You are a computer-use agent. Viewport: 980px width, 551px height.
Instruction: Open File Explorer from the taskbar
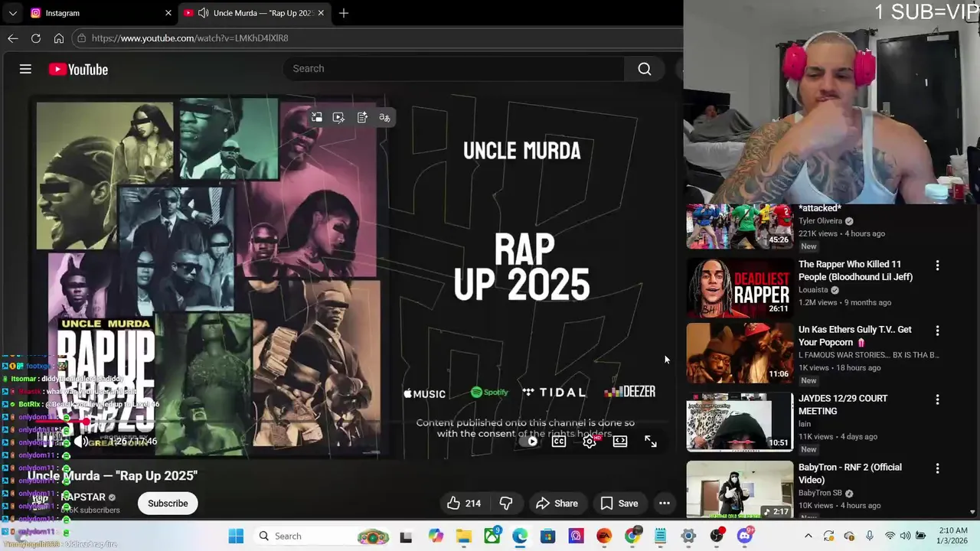[x=464, y=536]
